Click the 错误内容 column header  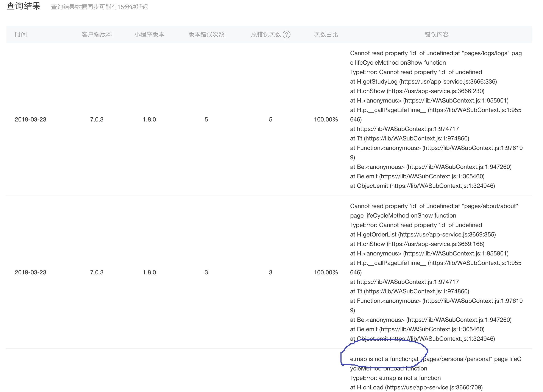coord(437,34)
